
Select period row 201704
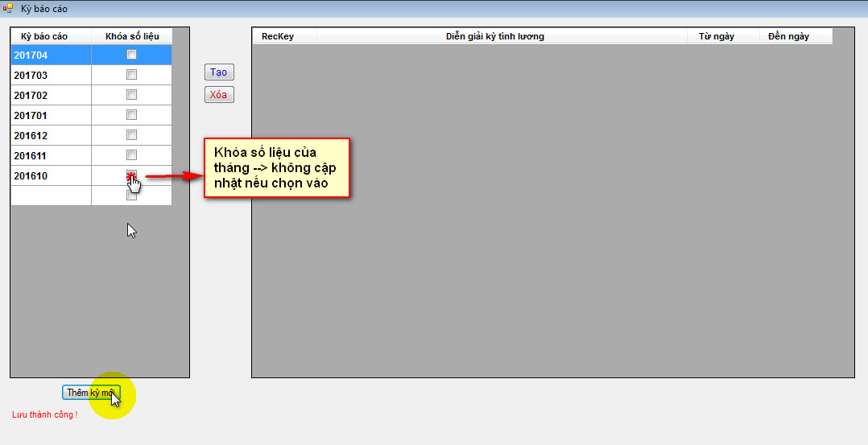pyautogui.click(x=91, y=55)
